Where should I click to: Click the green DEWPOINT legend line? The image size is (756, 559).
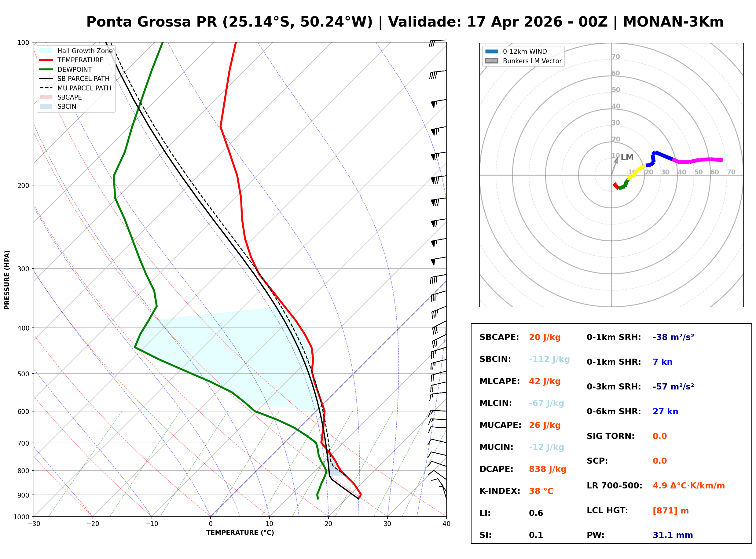point(46,69)
